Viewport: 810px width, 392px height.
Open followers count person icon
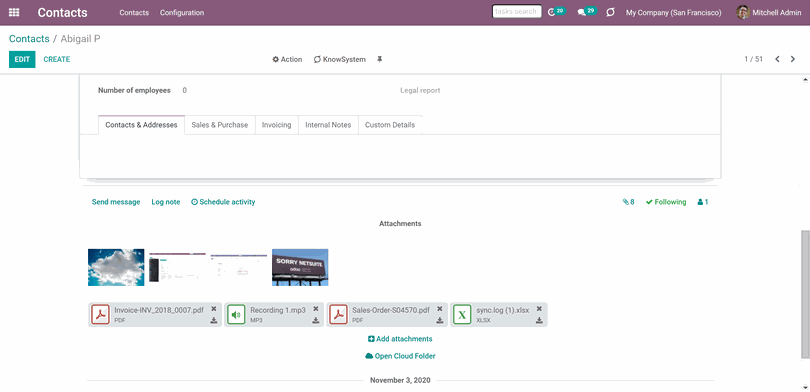703,202
